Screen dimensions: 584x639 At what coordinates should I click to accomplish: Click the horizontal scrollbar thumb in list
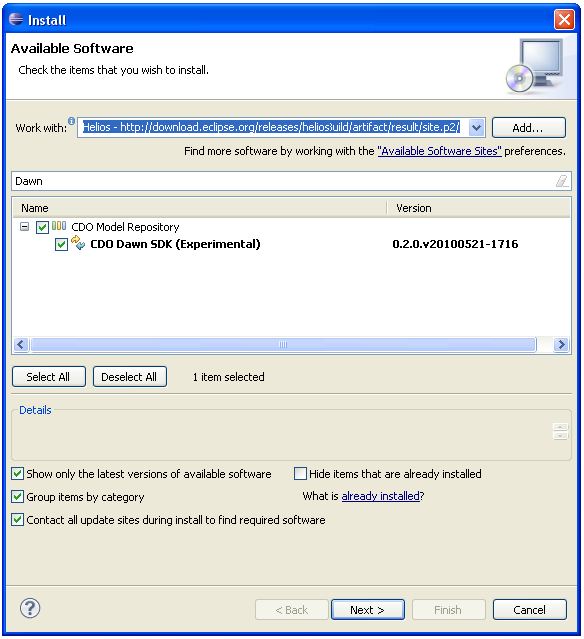pos(283,345)
